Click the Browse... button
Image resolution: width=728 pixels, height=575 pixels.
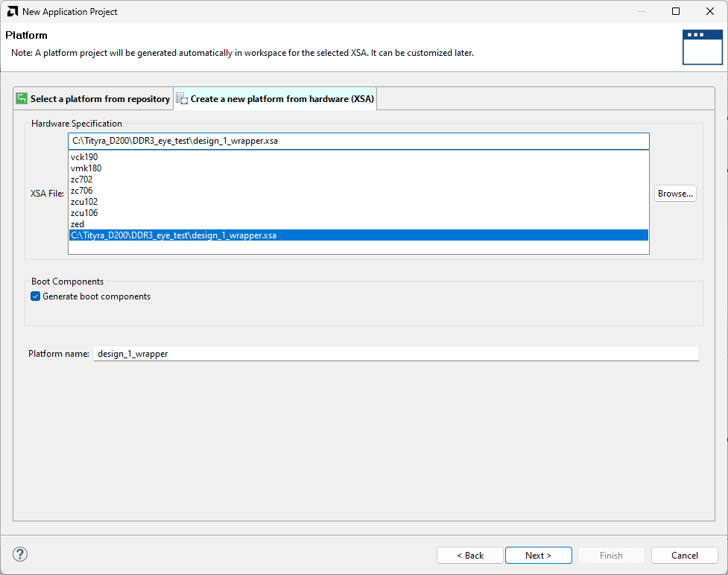coord(675,194)
